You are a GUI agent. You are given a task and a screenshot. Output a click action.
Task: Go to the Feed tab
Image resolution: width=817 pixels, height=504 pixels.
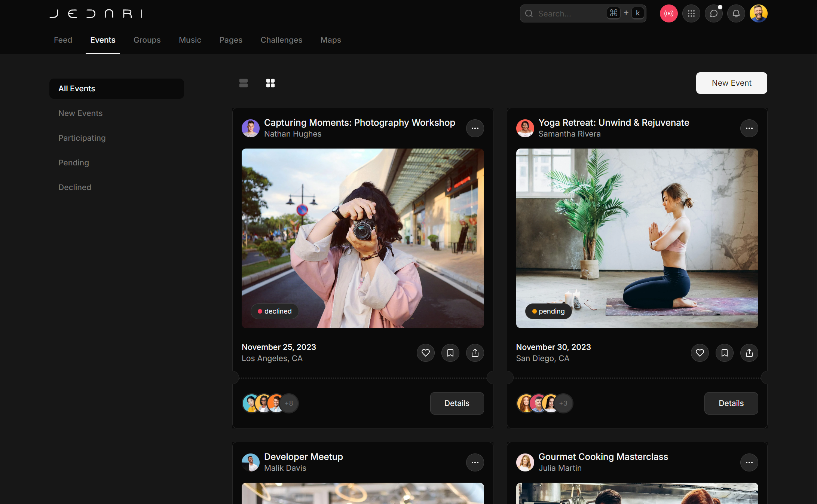tap(63, 40)
